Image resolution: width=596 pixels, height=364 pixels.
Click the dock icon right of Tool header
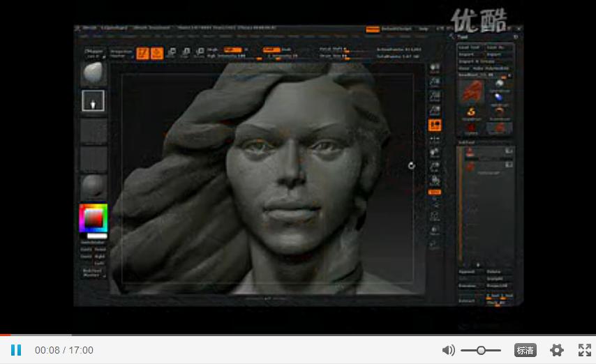pyautogui.click(x=516, y=37)
